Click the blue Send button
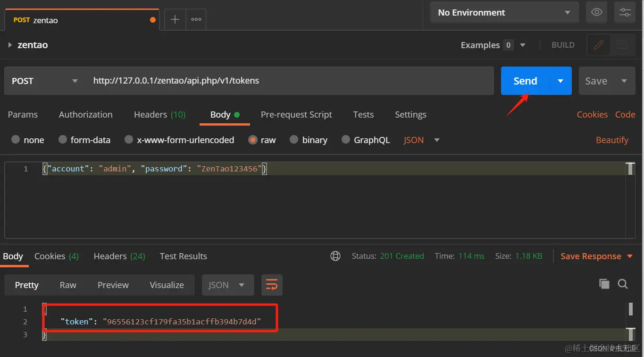The image size is (644, 357). click(x=525, y=81)
